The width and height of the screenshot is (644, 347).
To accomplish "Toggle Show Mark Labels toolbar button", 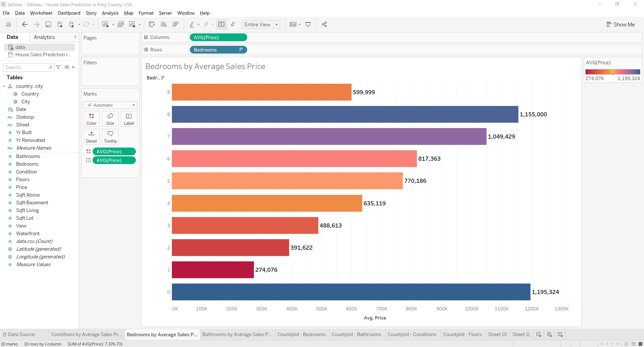I will (x=221, y=24).
